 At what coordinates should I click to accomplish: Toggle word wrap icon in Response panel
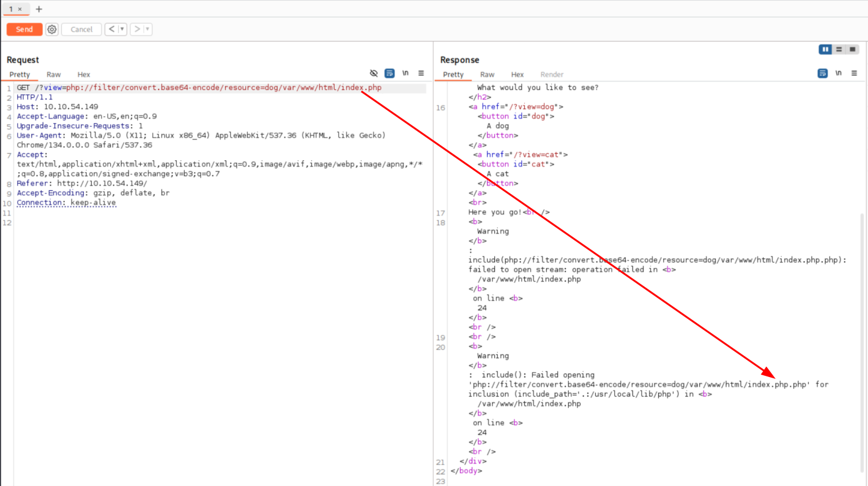point(823,73)
